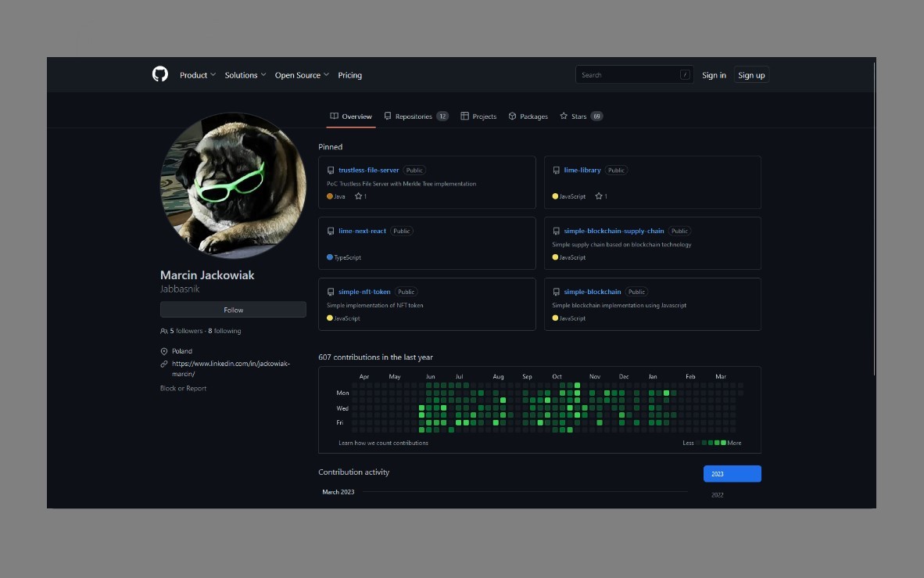Open the lime-next-react repository link
Viewport: 924px width, 578px height.
coord(362,231)
